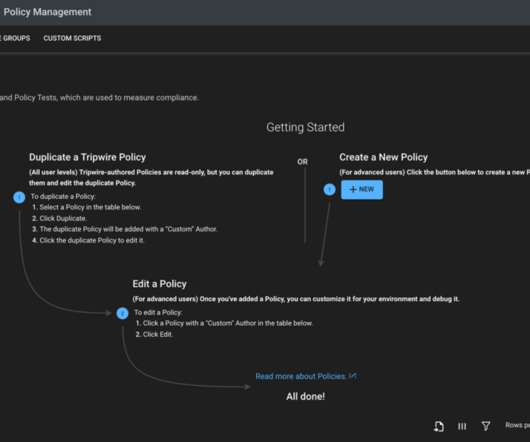The width and height of the screenshot is (530, 442).
Task: Click the Getting Started heading
Action: pos(305,127)
